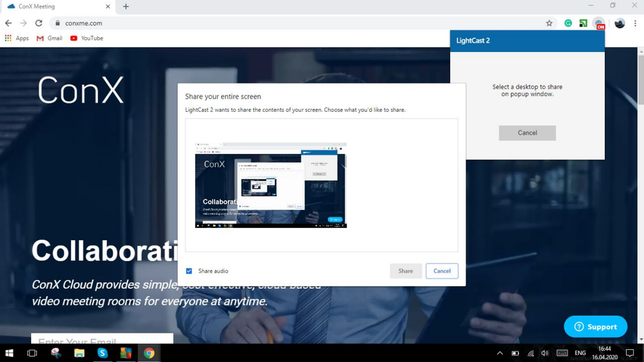
Task: Open the touch keyboard tray icon
Action: tap(562, 353)
